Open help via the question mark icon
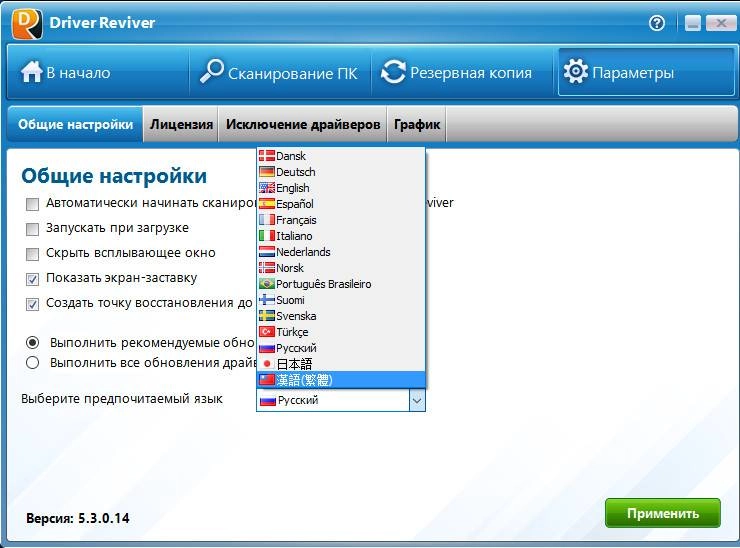 coord(656,23)
